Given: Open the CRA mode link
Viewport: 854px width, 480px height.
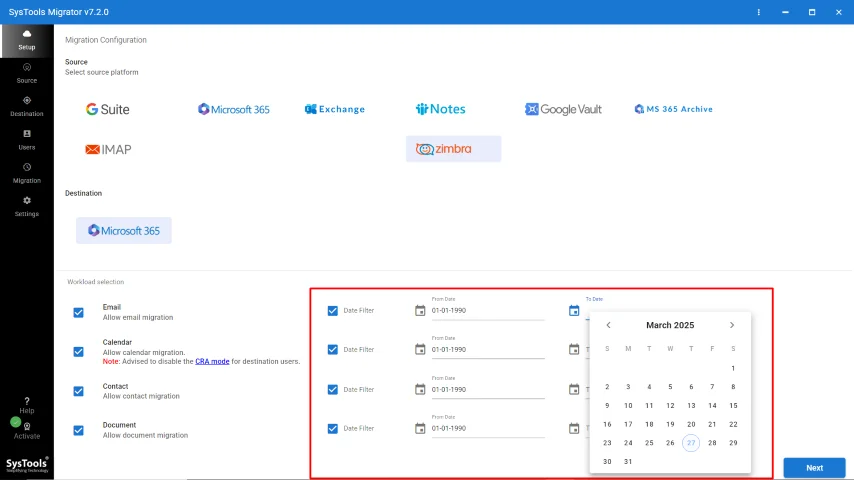Looking at the screenshot, I should click(212, 361).
